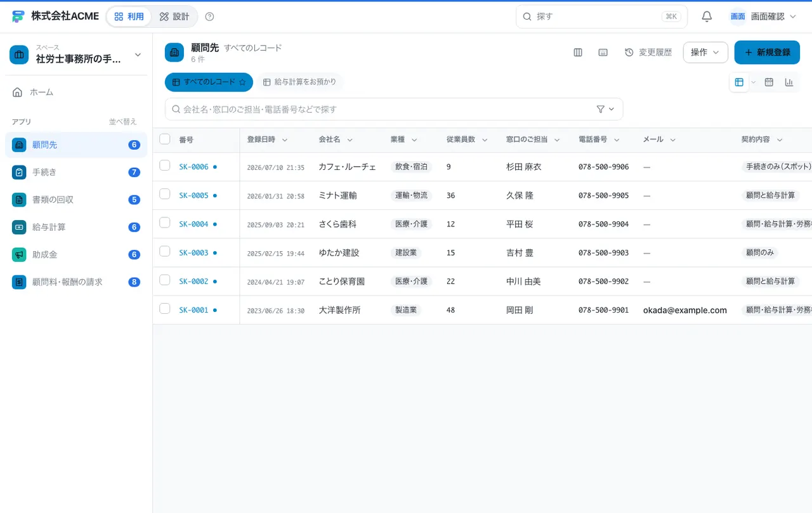
Task: Click the 新規登録 button
Action: (x=767, y=53)
